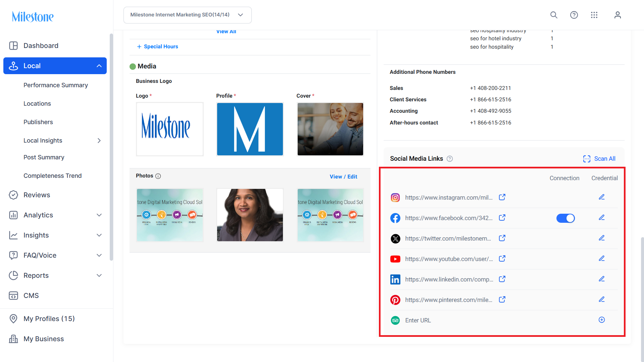The width and height of the screenshot is (644, 362).
Task: Expand the Insights menu
Action: click(x=99, y=235)
